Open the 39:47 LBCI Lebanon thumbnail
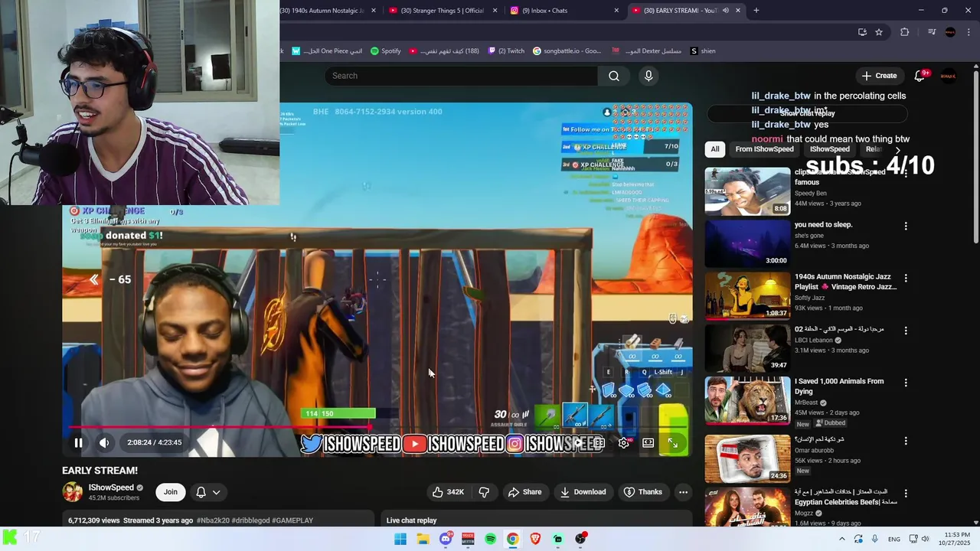Image resolution: width=980 pixels, height=551 pixels. click(747, 348)
